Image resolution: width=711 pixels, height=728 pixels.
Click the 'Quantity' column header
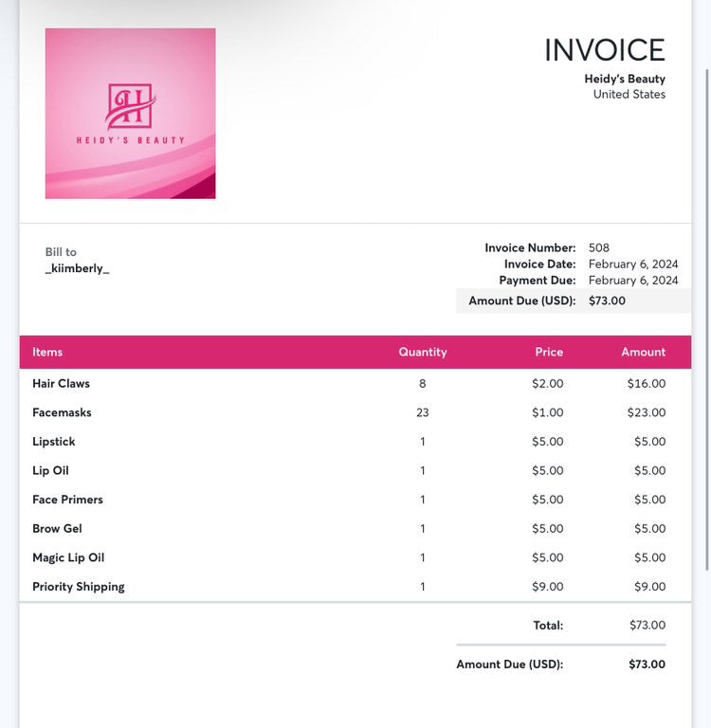coord(423,352)
